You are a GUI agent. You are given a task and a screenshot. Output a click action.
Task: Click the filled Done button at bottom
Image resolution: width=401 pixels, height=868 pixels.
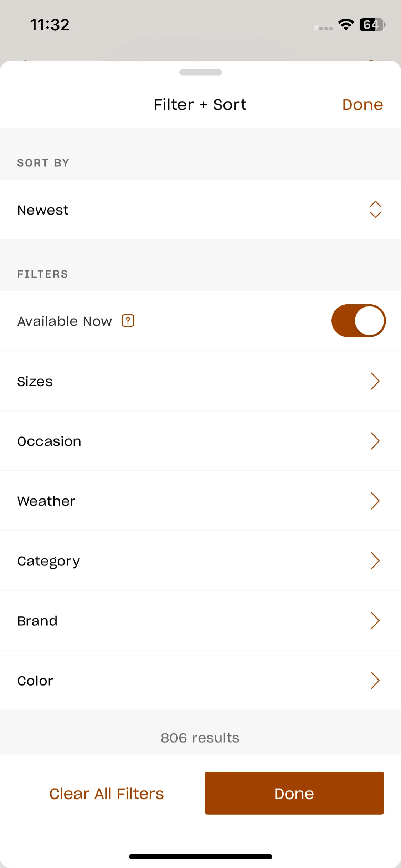[294, 793]
